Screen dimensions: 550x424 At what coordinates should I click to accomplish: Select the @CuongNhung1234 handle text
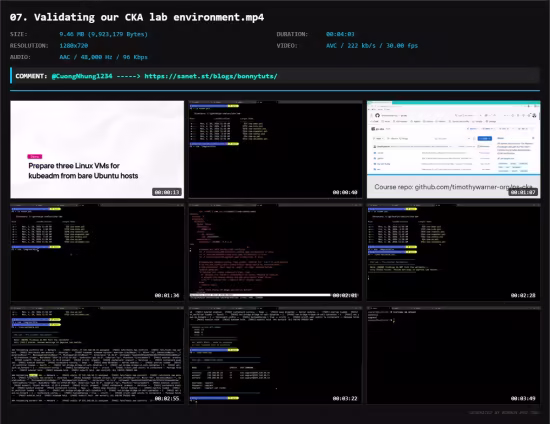(x=82, y=76)
